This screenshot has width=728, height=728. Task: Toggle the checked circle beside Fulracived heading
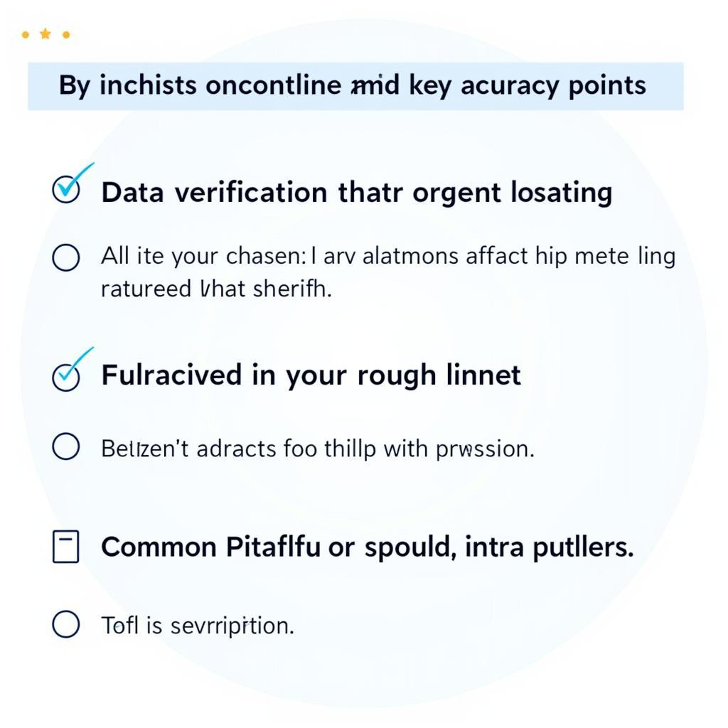66,378
